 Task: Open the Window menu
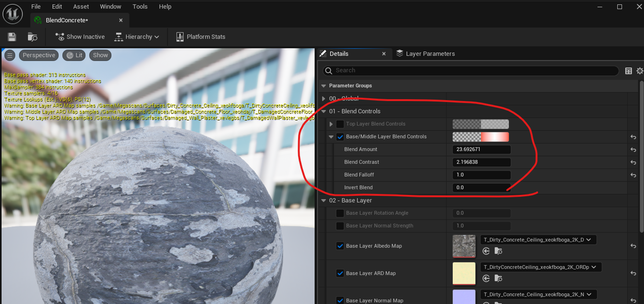(x=110, y=6)
